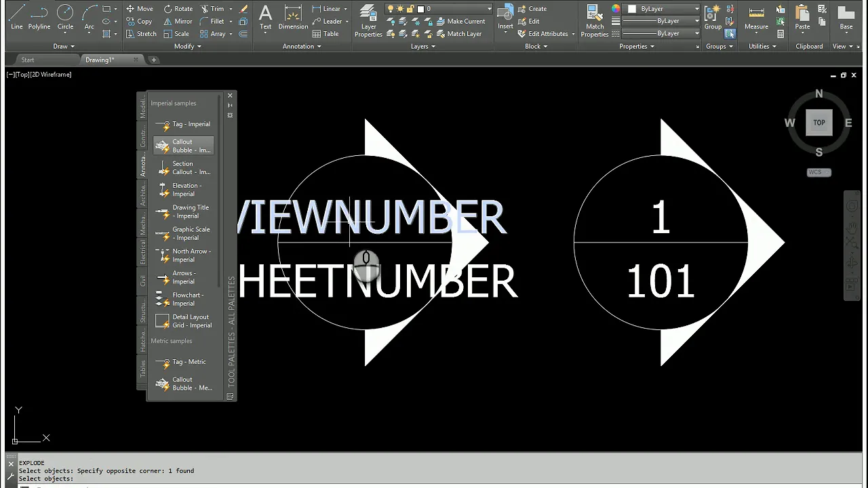
Task: Open the Electrical palette tab
Action: (x=142, y=252)
